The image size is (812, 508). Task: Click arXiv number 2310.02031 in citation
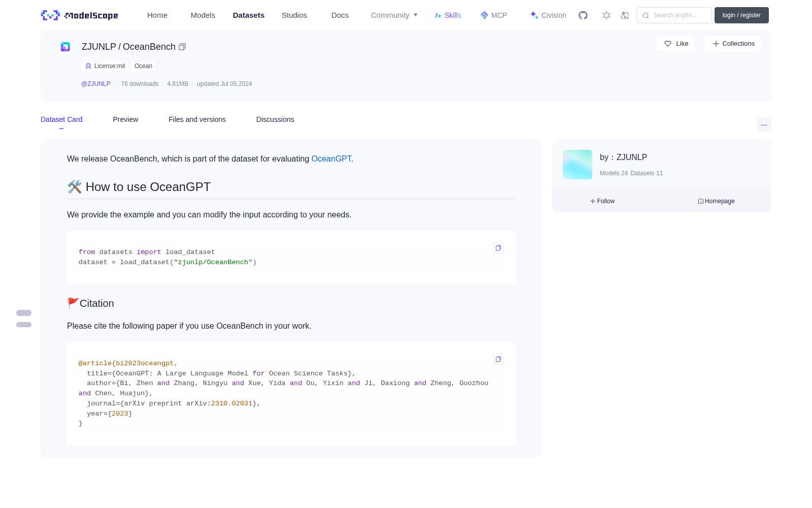(x=232, y=403)
